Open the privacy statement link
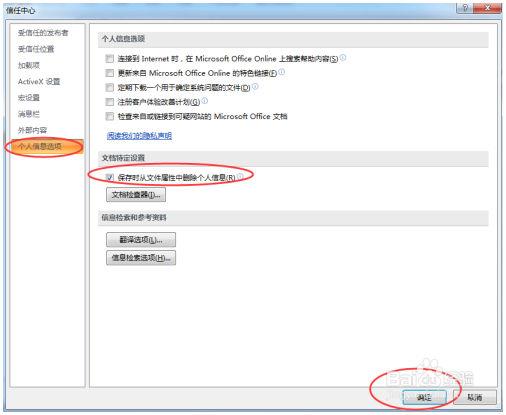 pos(139,136)
